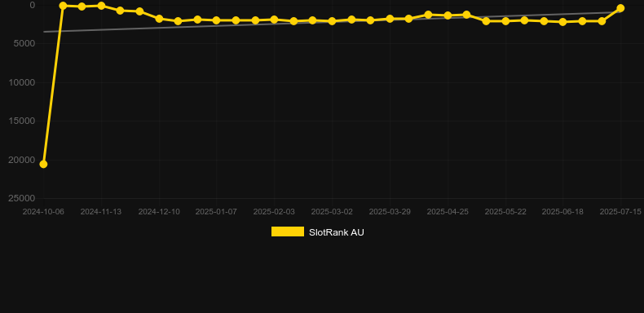The width and height of the screenshot is (644, 313).
Task: Click the data point above 2025-06-18
Action: (562, 22)
